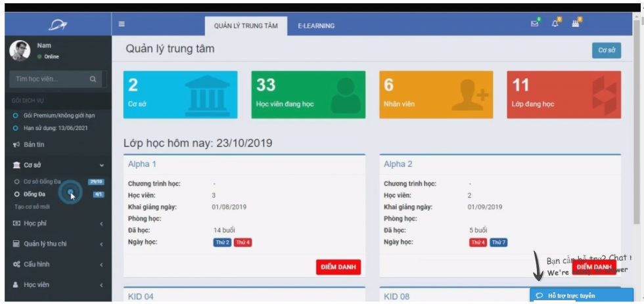
Task: Click the 01/08/2019 date in Alpha 1
Action: click(229, 207)
